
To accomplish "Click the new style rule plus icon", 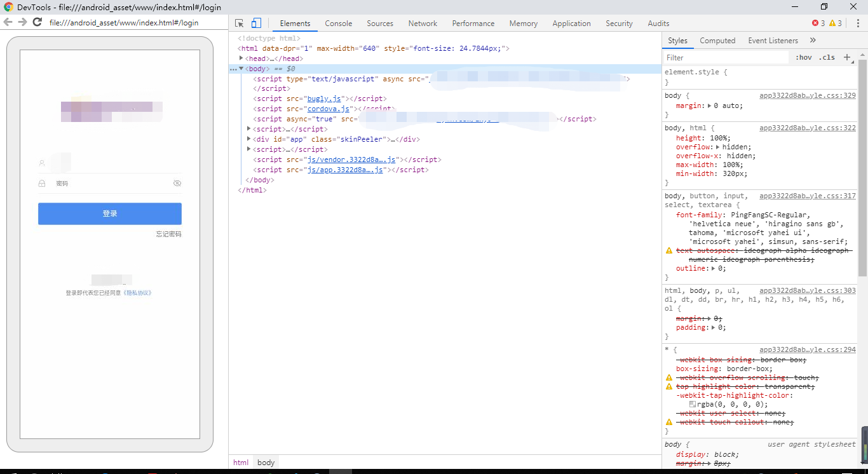I will (x=846, y=57).
